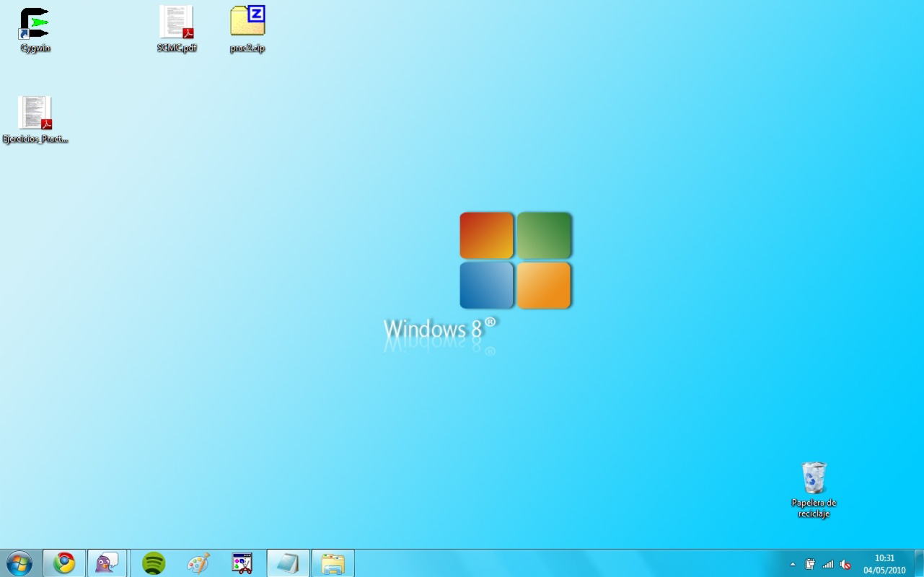The image size is (924, 577).
Task: Open Paint from the taskbar
Action: click(x=198, y=563)
